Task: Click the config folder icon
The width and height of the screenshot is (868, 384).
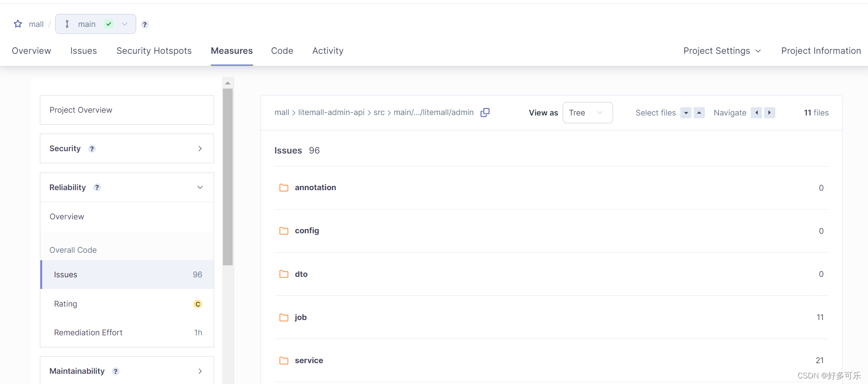Action: [x=284, y=230]
